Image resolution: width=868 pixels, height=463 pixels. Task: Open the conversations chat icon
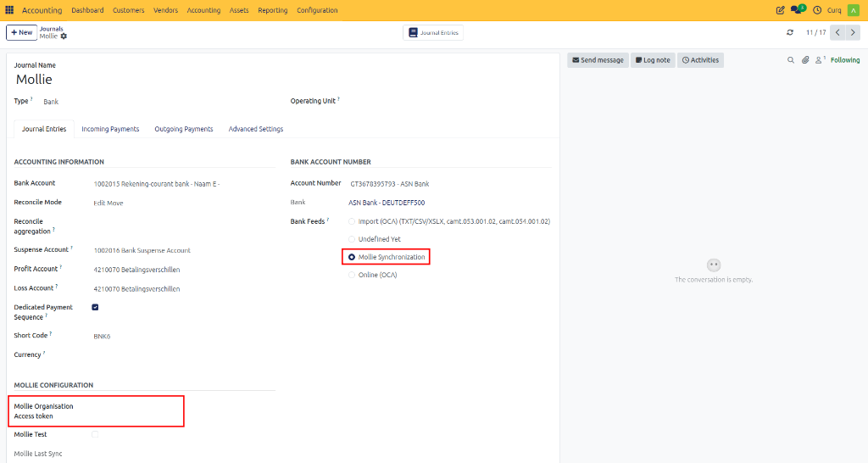[x=798, y=9]
